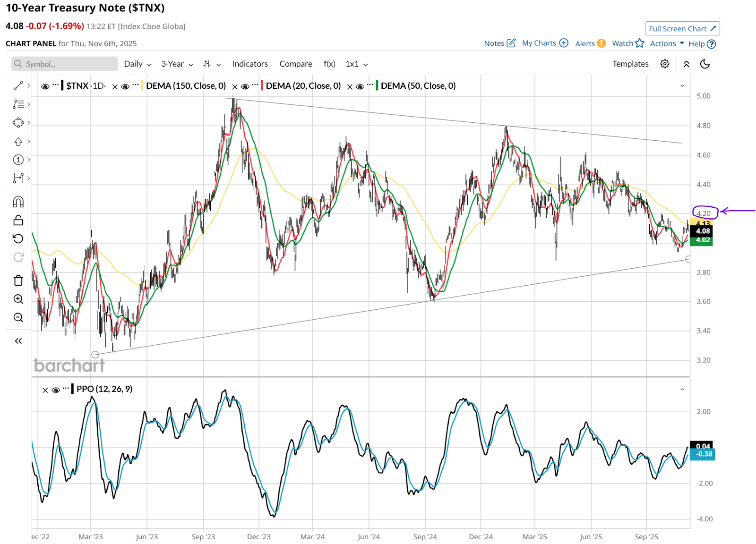Image resolution: width=756 pixels, height=544 pixels.
Task: Click the undo arrow icon
Action: pos(18,238)
